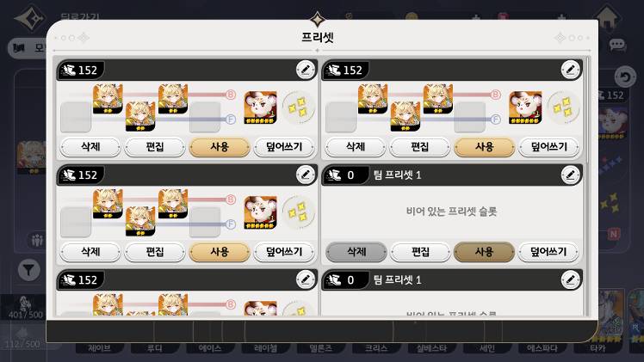
Task: Click pencil rename icon on top-right preset
Action: click(570, 71)
